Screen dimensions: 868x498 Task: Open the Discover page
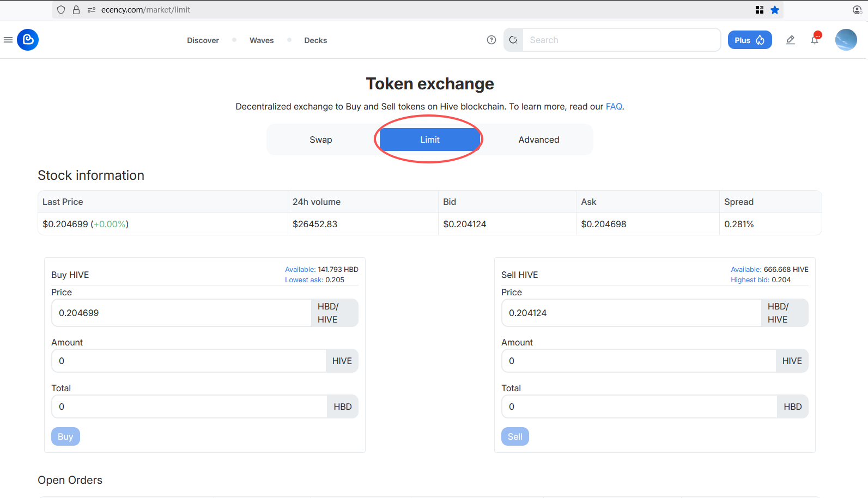click(203, 40)
